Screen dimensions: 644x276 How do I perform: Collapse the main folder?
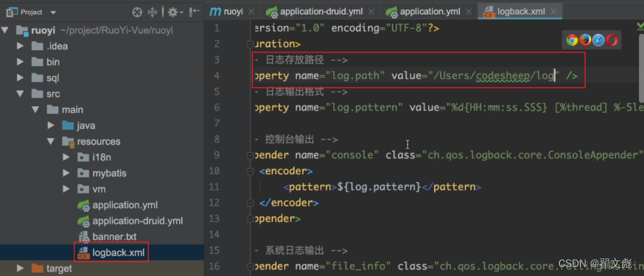[35, 110]
